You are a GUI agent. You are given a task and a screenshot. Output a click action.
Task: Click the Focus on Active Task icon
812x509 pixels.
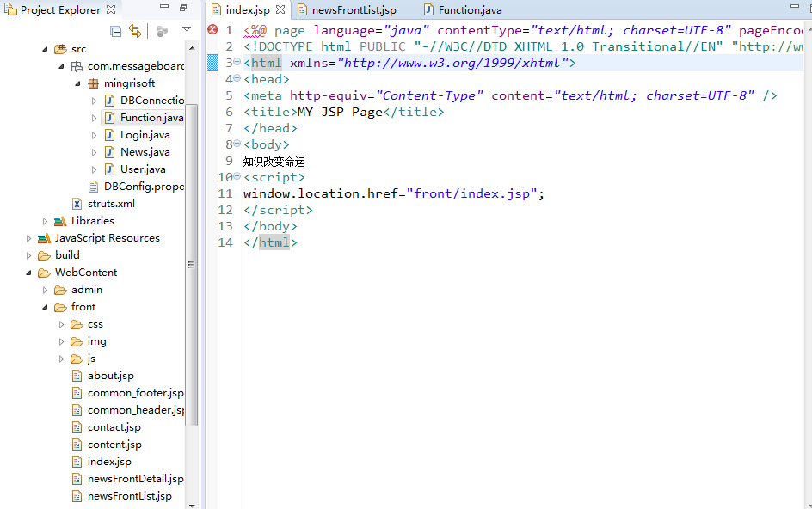[162, 32]
